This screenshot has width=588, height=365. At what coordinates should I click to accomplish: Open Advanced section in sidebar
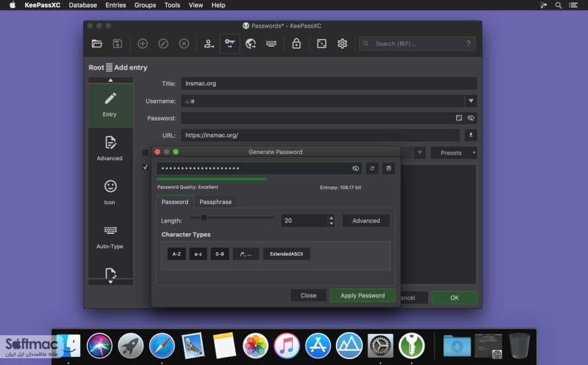tap(110, 149)
